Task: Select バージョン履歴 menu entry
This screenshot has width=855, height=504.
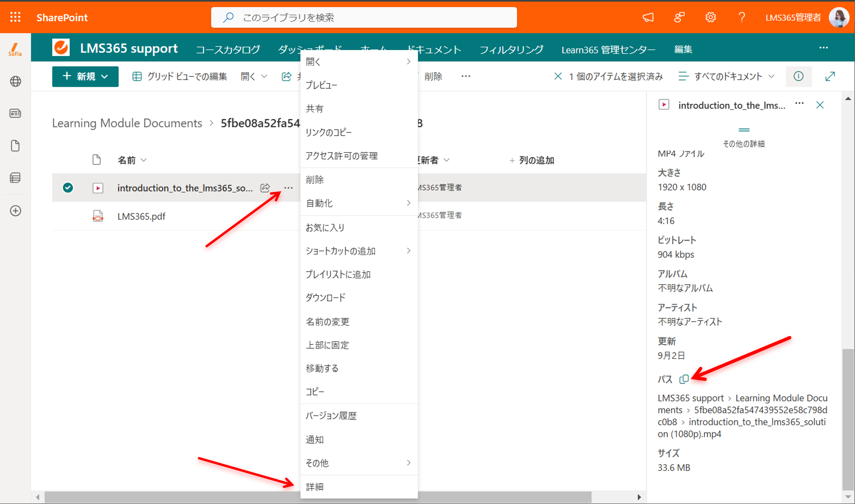Action: [x=359, y=415]
